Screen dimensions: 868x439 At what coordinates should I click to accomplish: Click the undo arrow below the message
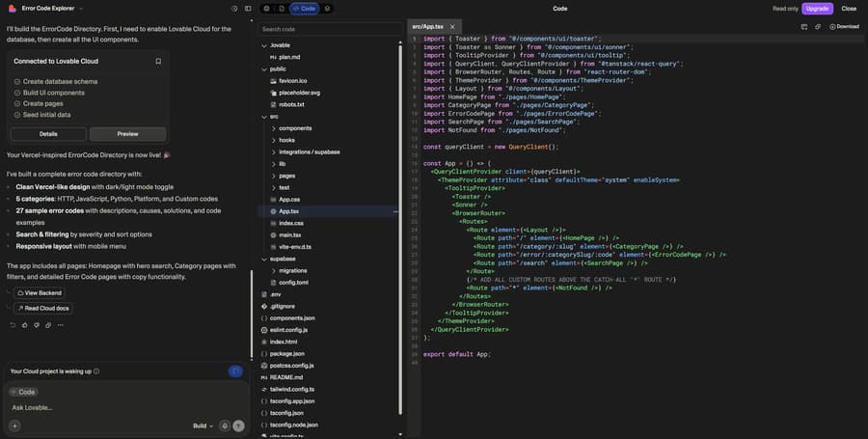point(13,325)
